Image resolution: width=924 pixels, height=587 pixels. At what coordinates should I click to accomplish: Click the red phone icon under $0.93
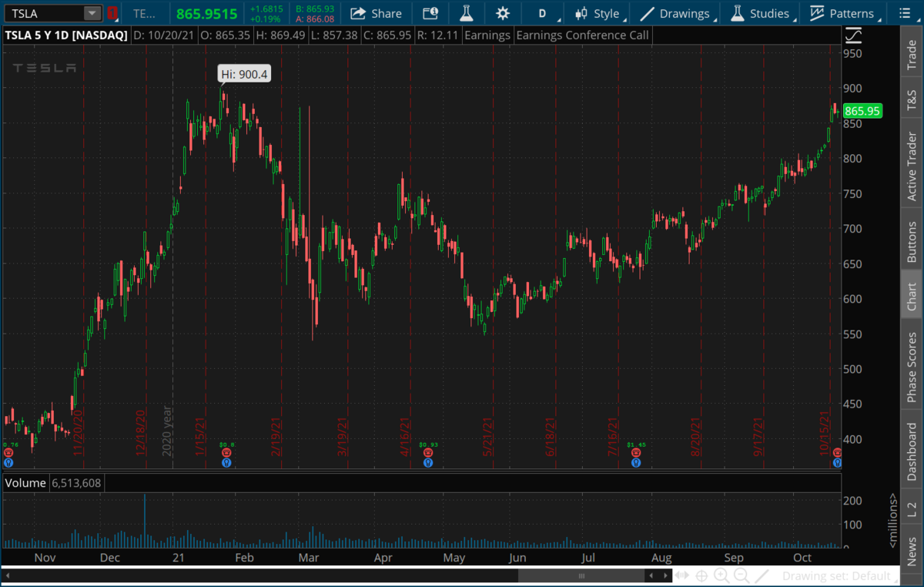[x=428, y=454]
